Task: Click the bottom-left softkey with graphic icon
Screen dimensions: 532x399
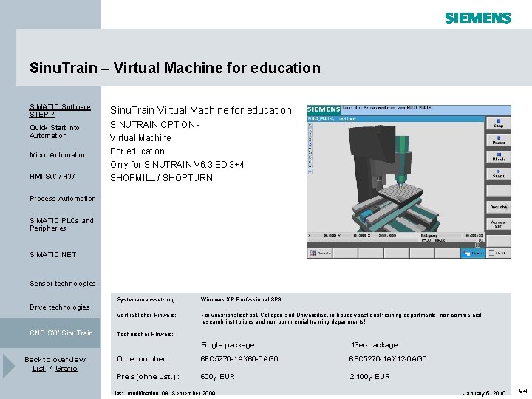Action: [x=320, y=253]
